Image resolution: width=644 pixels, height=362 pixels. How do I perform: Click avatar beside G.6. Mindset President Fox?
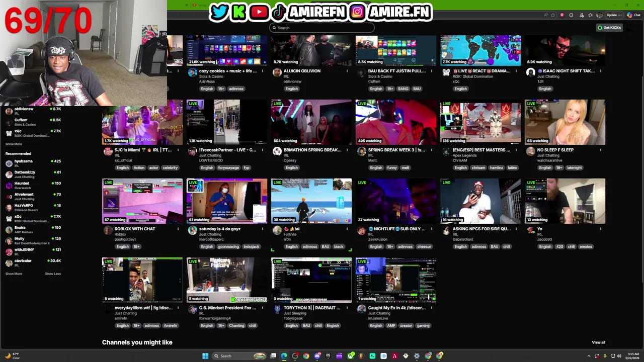click(193, 310)
